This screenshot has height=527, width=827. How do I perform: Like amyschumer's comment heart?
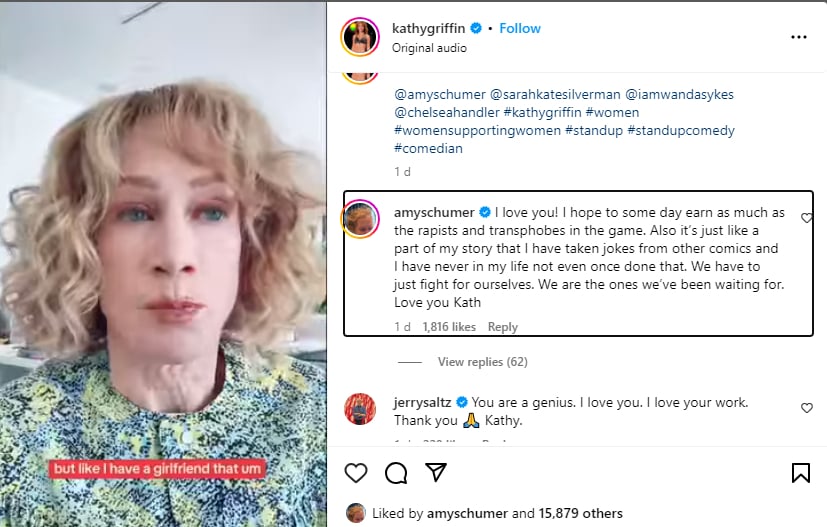(807, 218)
